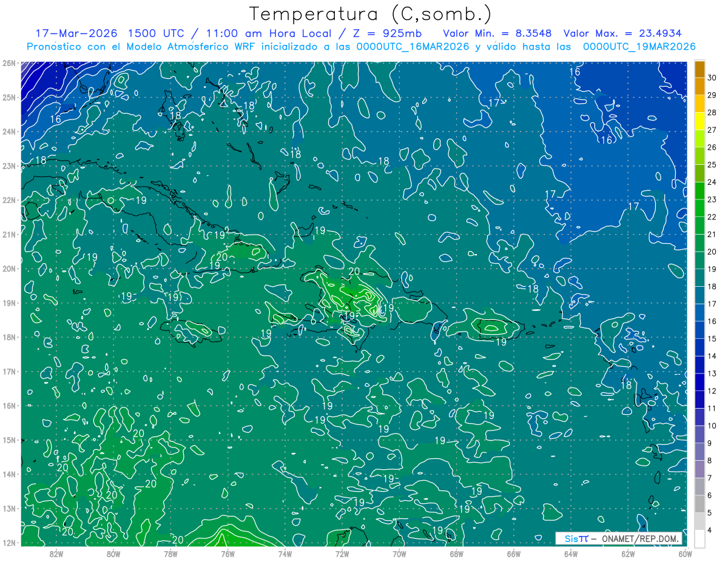Click white swatch below 4 on colorbar
Image resolution: width=728 pixels, height=562 pixels.
pyautogui.click(x=699, y=538)
